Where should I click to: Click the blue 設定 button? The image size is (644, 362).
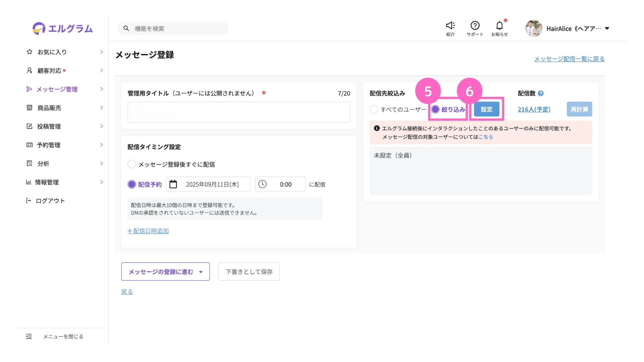[486, 109]
